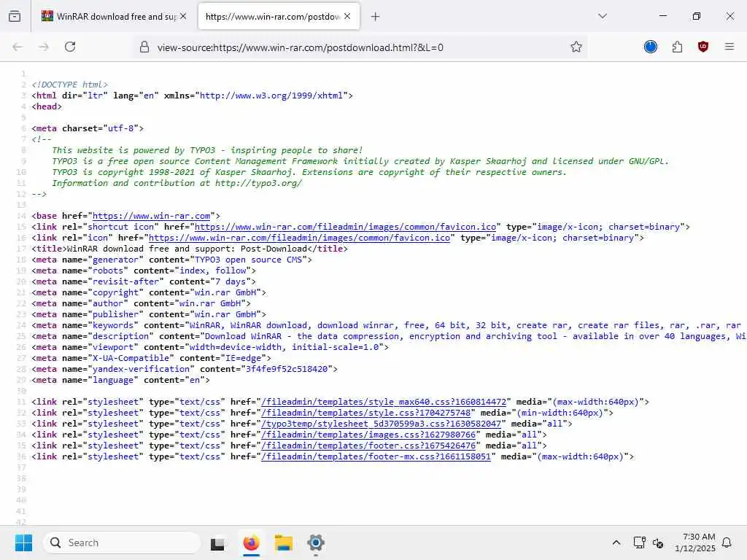Screen dimensions: 747x560
Task: Click the viewport "width=device-width, initial-scale=1.0" value
Action: click(x=284, y=347)
